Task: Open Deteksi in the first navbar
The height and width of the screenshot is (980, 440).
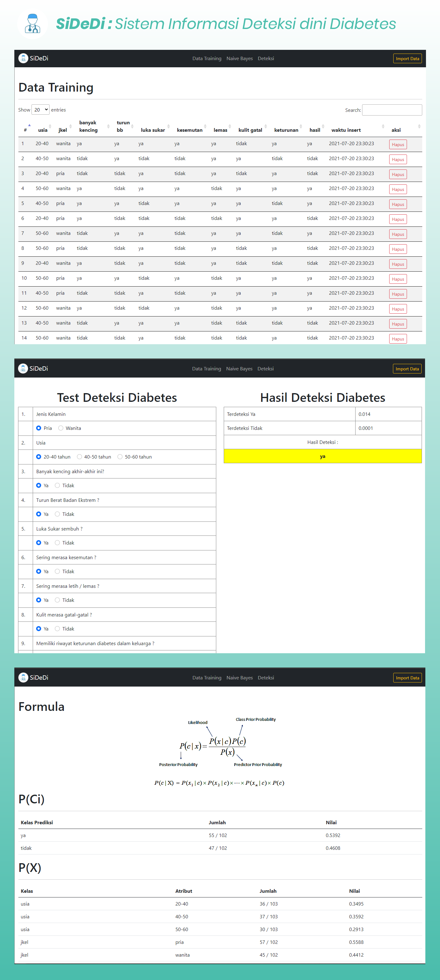Action: click(266, 58)
